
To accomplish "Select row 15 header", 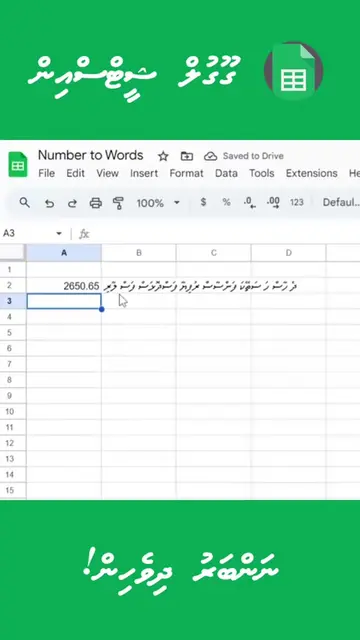I will pyautogui.click(x=13, y=490).
